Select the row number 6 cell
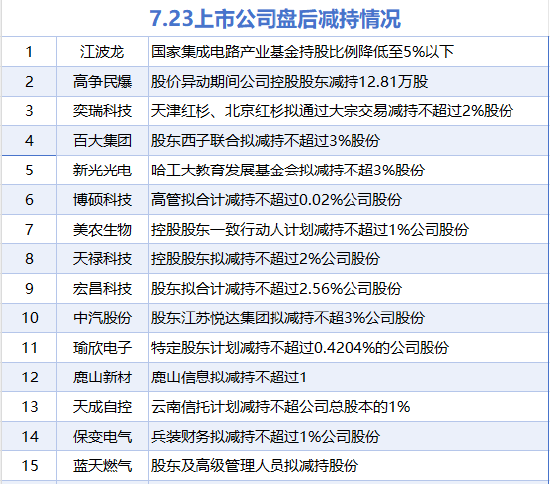 click(x=29, y=200)
